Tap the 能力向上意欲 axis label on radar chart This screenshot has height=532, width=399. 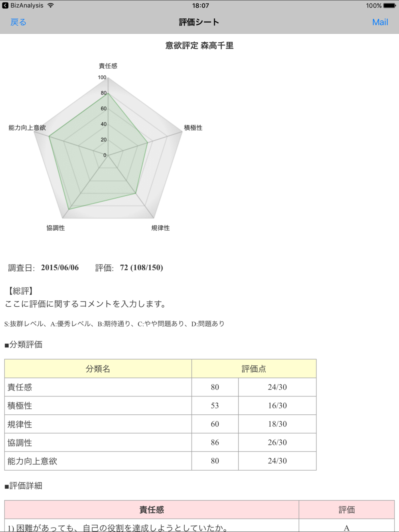click(x=27, y=128)
